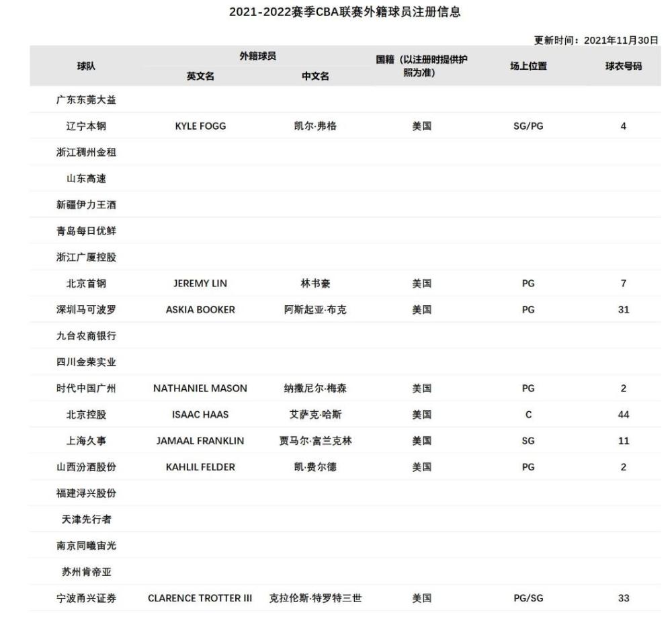Viewport: 672px width, 623px height.
Task: Click Chinese name 凯尔·弗格
Action: 315,126
